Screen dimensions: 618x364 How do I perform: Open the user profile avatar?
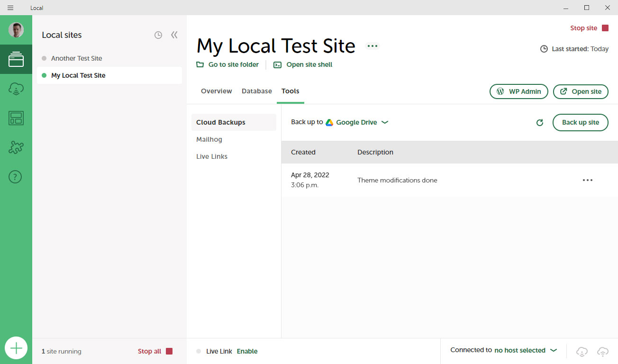coord(16,30)
